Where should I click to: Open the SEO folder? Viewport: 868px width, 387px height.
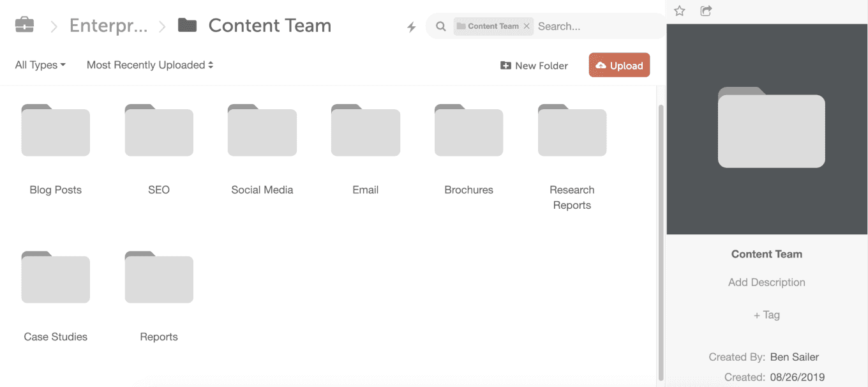[158, 131]
